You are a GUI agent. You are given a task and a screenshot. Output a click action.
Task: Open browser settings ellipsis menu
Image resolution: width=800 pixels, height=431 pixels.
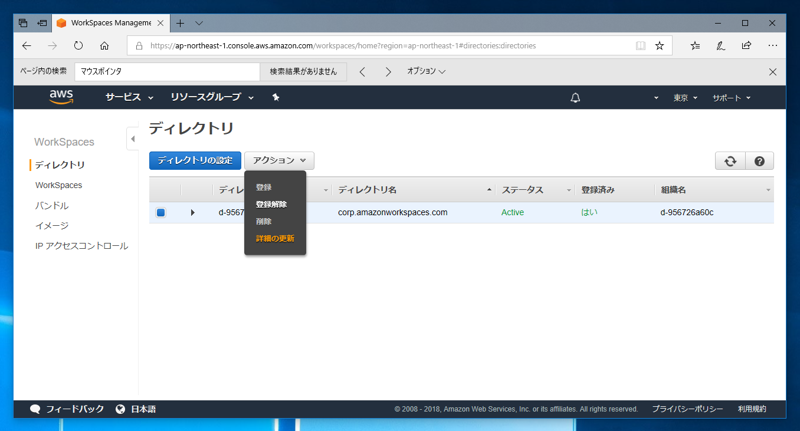click(772, 46)
